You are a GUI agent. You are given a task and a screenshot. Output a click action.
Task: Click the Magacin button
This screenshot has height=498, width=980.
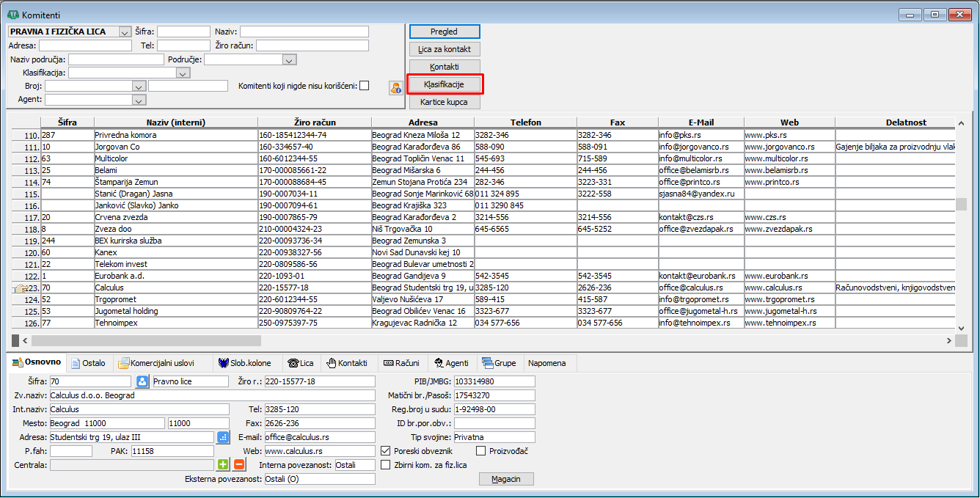click(506, 479)
